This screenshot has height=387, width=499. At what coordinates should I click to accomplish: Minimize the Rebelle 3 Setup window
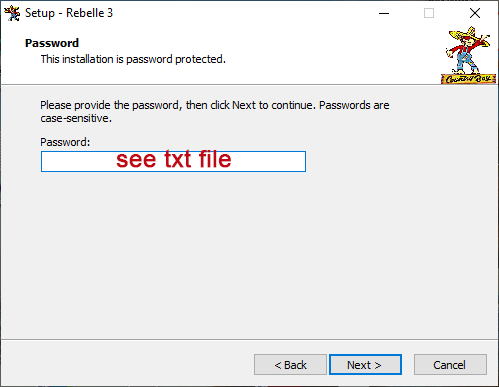[384, 13]
